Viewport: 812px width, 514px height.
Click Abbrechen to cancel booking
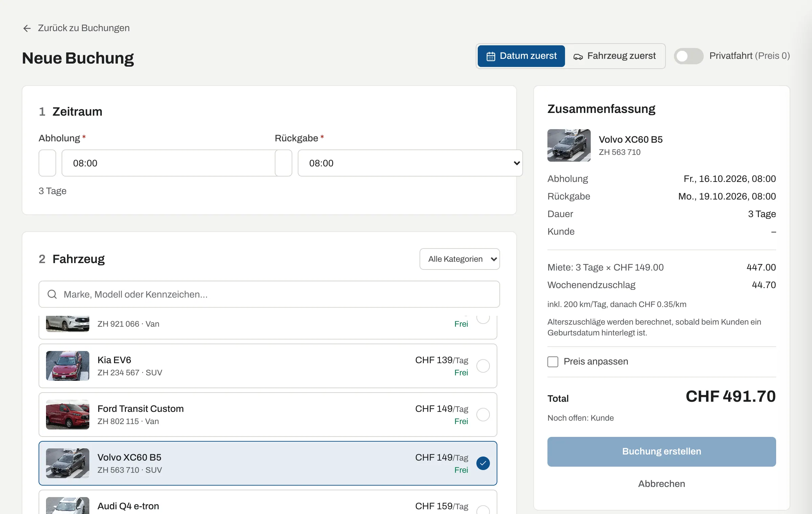pos(661,484)
